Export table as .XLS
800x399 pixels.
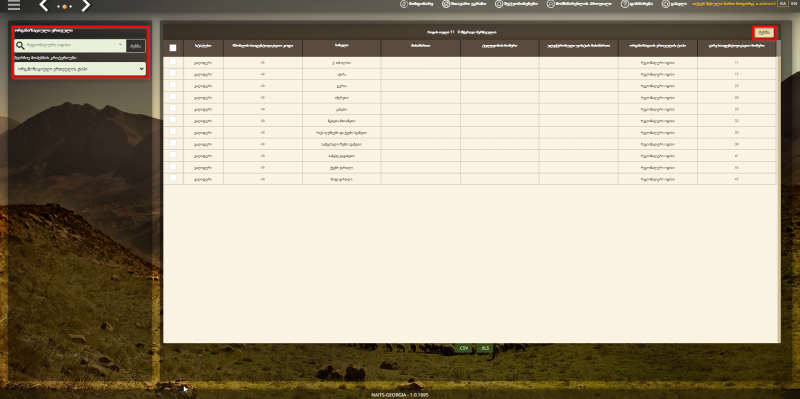pyautogui.click(x=485, y=348)
